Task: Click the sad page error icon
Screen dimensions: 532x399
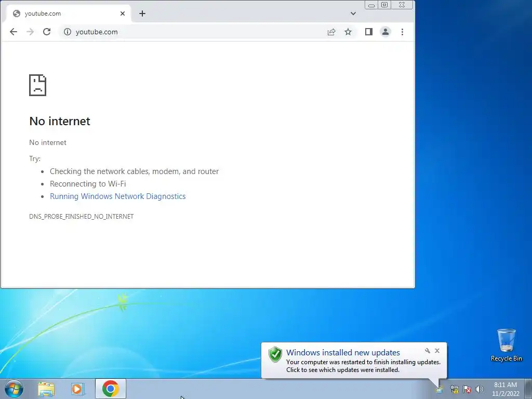Action: point(37,85)
